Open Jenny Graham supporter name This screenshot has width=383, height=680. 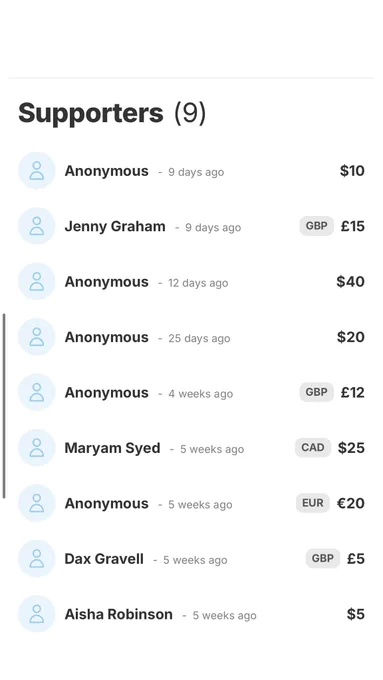pos(115,226)
